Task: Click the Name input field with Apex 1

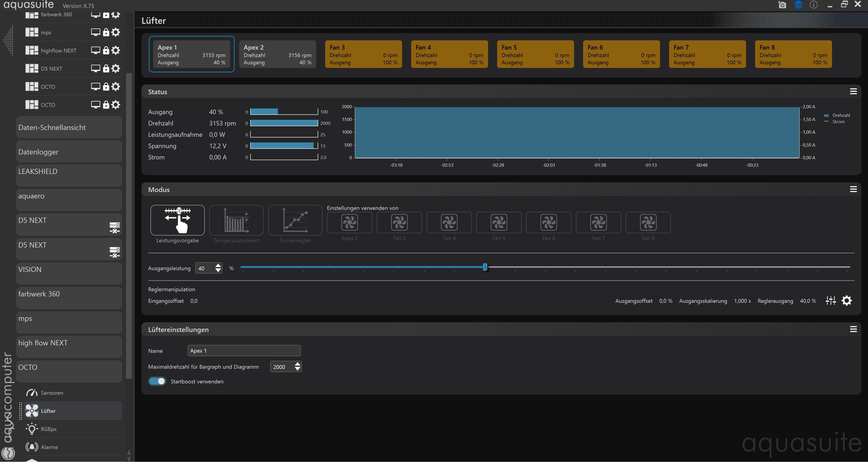Action: click(244, 351)
